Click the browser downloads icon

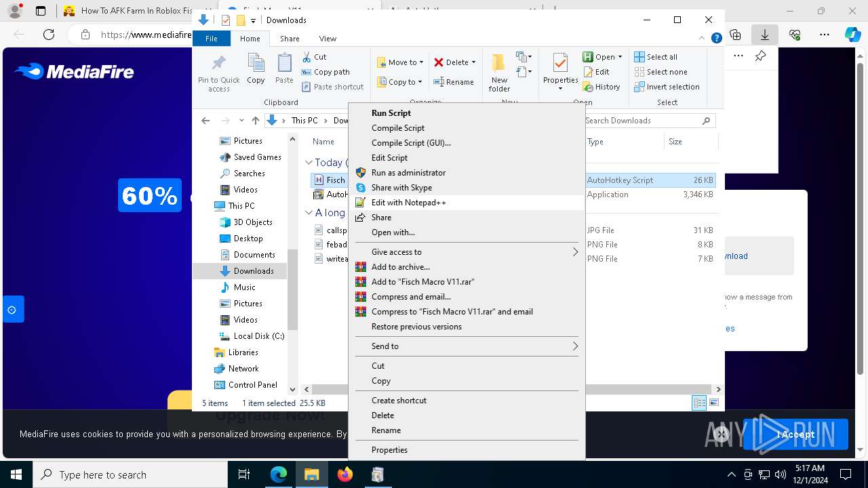point(765,35)
